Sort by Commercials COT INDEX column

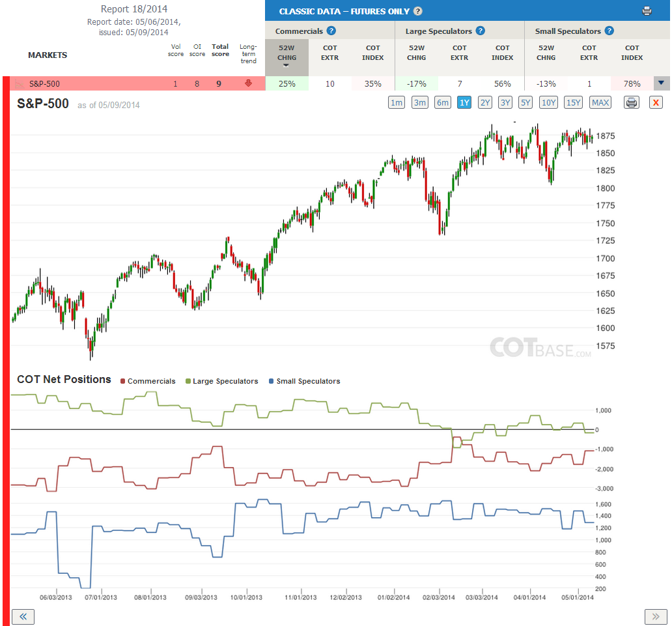[x=373, y=53]
